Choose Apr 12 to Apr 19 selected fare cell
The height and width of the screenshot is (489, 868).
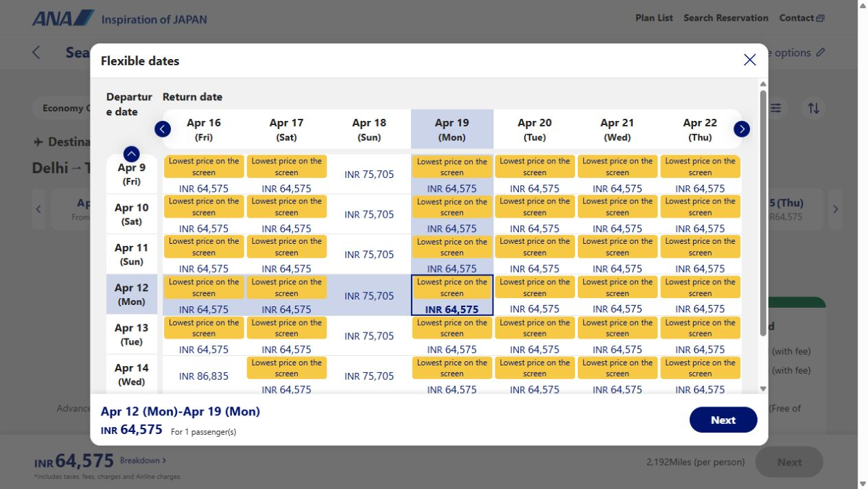pyautogui.click(x=451, y=295)
